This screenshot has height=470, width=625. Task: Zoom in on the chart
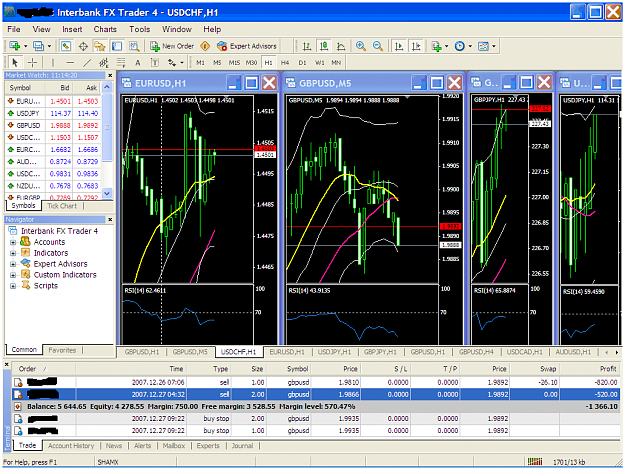click(x=361, y=46)
